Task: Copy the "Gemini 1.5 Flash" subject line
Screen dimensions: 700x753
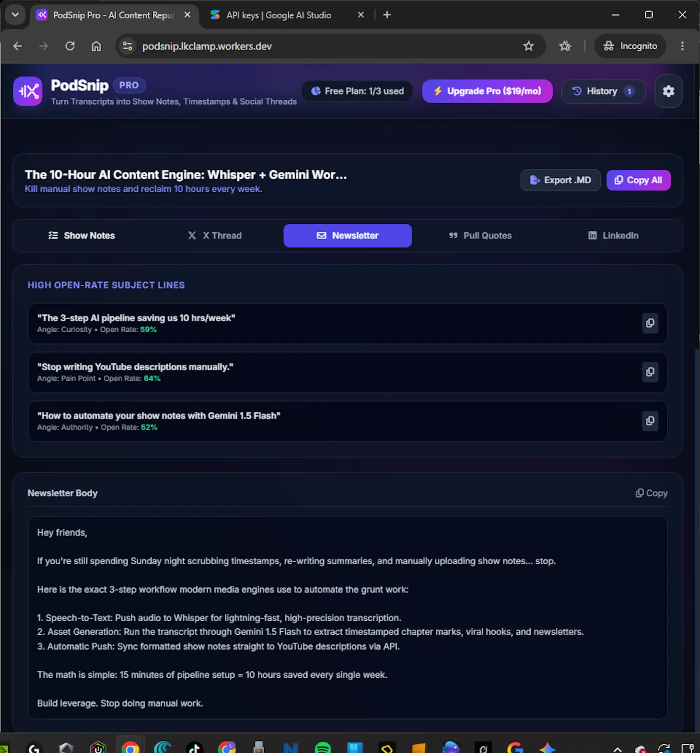Action: coord(650,421)
